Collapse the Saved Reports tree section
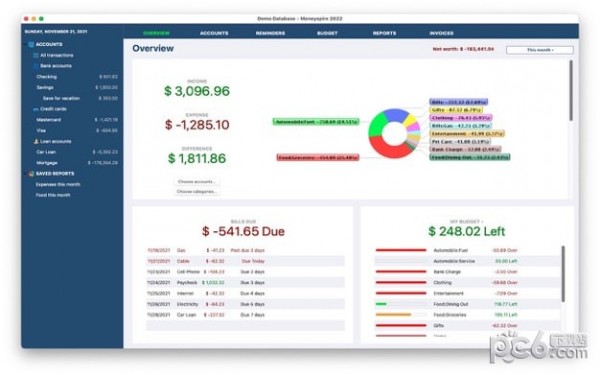Screen dimensions: 600x375 (x=26, y=174)
